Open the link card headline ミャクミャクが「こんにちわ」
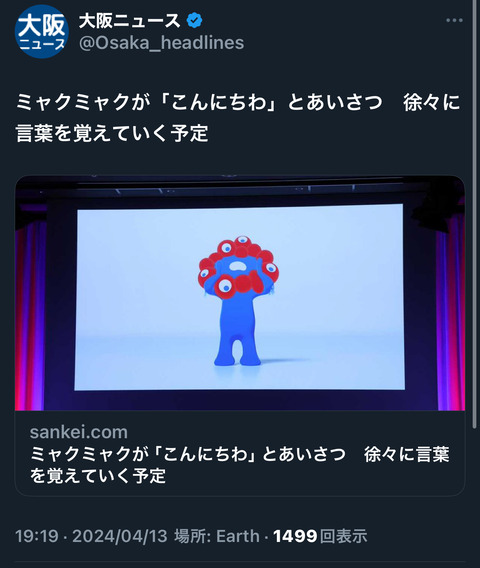Viewport: 480px width, 568px height. coord(239,465)
